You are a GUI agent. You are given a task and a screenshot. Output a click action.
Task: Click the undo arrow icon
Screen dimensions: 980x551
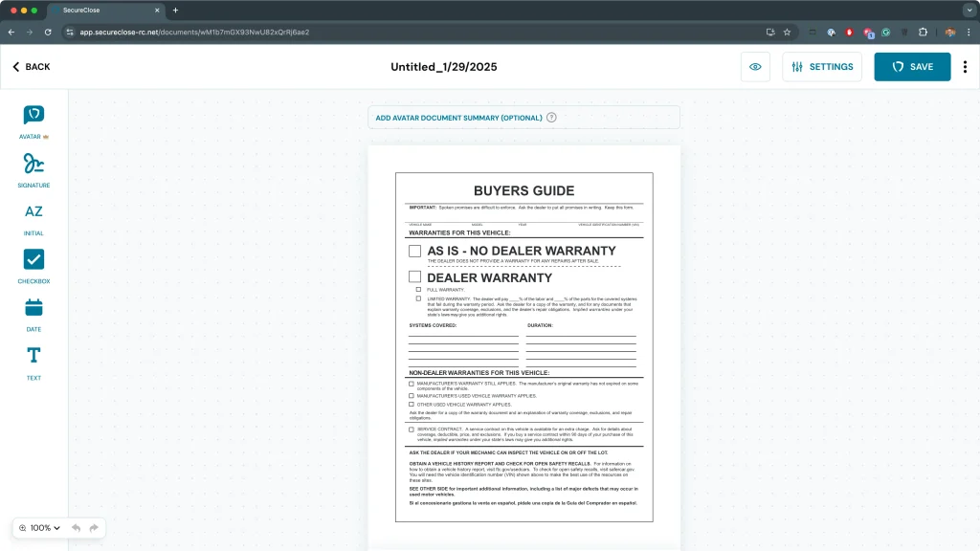tap(76, 528)
